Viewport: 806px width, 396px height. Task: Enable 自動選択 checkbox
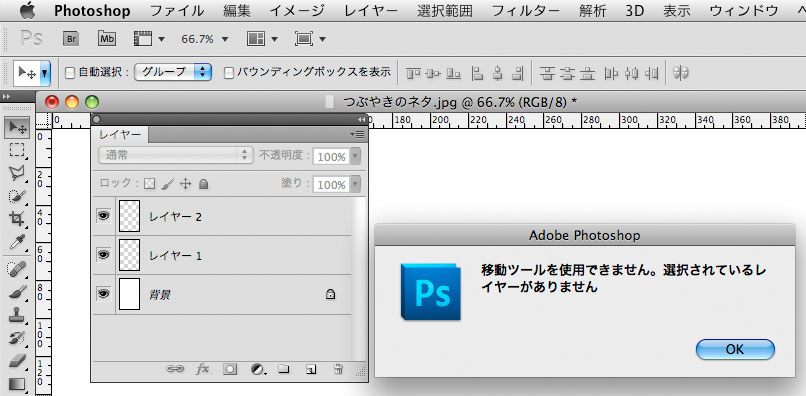(x=70, y=73)
